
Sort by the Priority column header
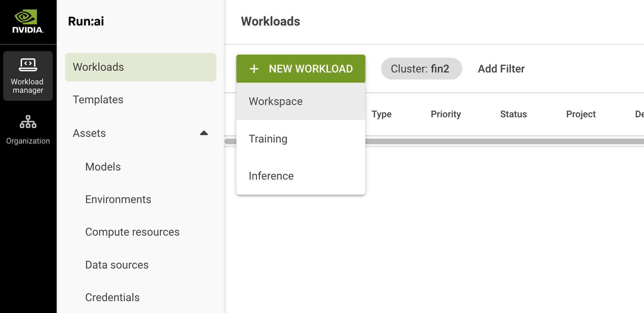pos(446,114)
